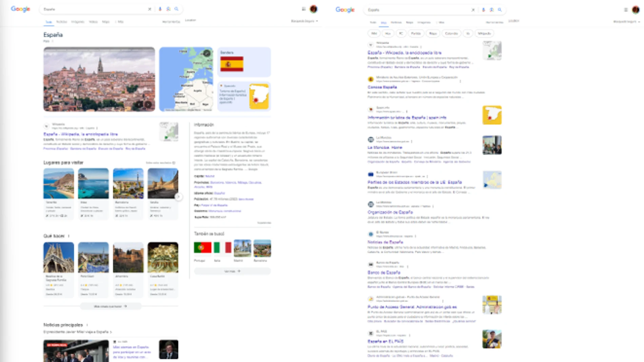This screenshot has width=644, height=362.
Task: Open the three-dot menu beside Noticias principales
Action: pos(87,325)
